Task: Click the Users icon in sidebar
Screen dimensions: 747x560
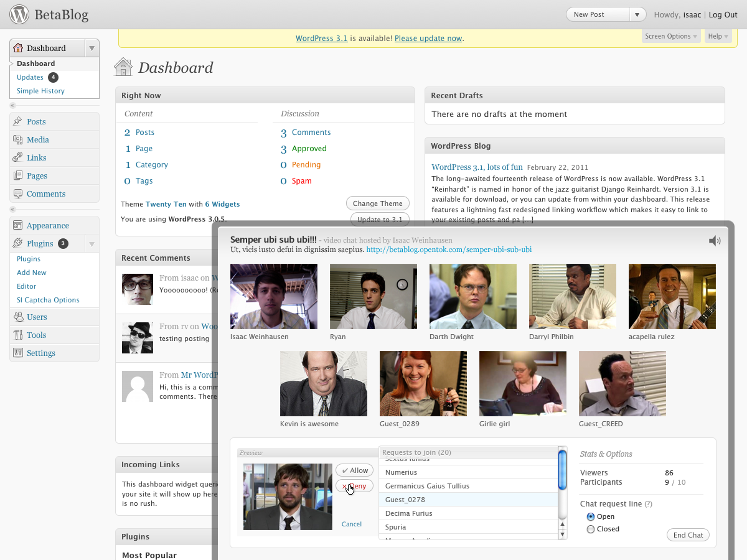Action: (x=18, y=317)
